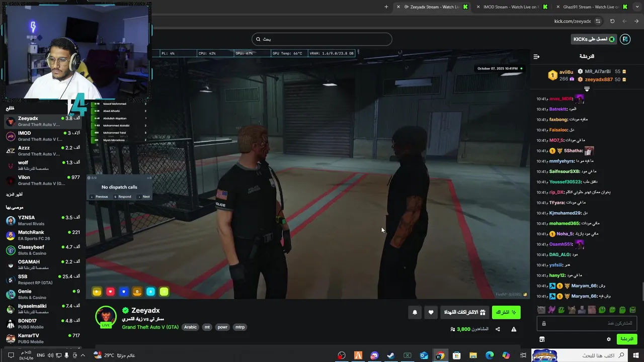
Task: Insert the grey cat emote
Action: click(x=541, y=310)
